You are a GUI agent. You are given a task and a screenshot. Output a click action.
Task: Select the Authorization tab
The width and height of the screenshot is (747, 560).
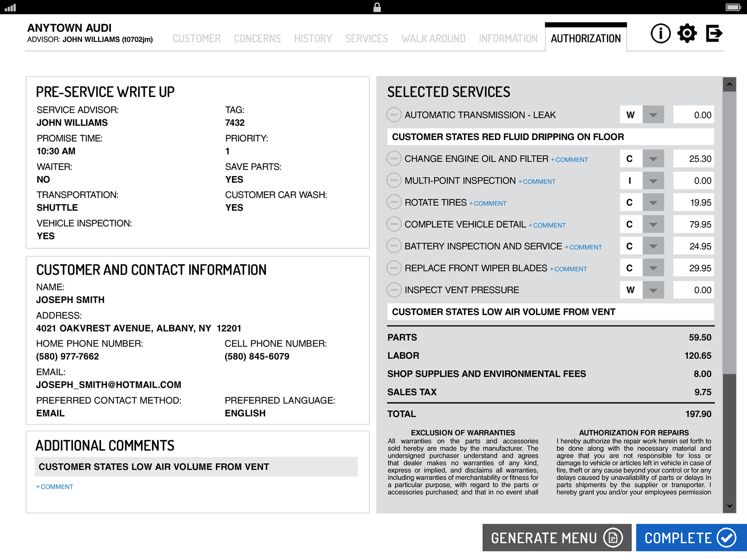(x=586, y=38)
